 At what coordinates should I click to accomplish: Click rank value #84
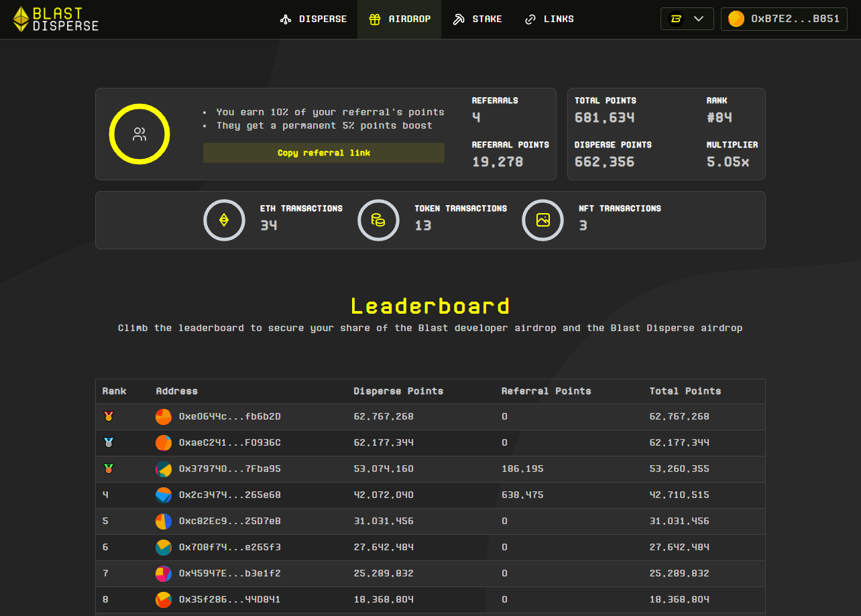(x=720, y=118)
